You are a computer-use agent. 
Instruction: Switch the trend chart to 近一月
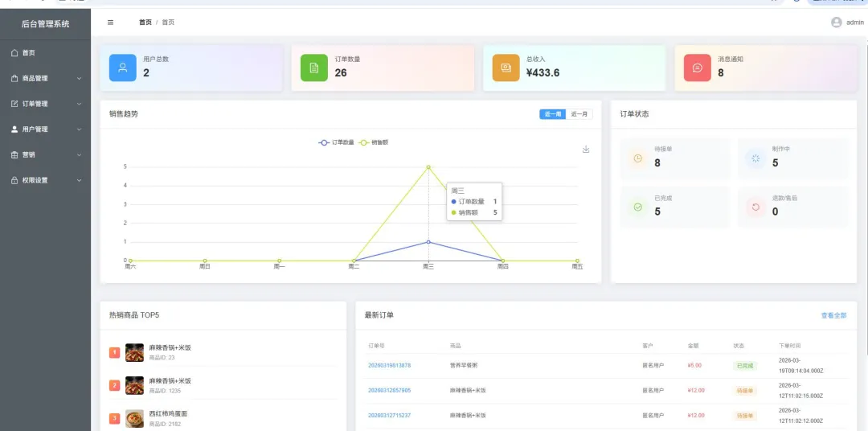pos(579,114)
